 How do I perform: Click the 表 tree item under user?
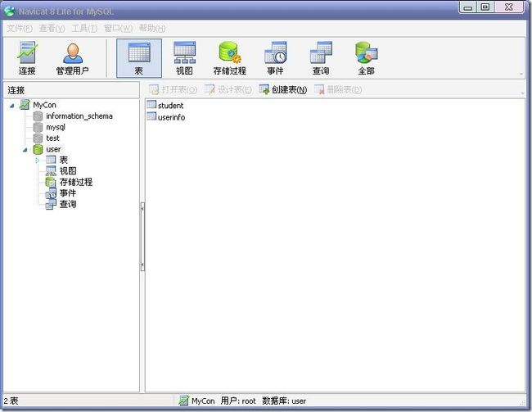tap(64, 160)
